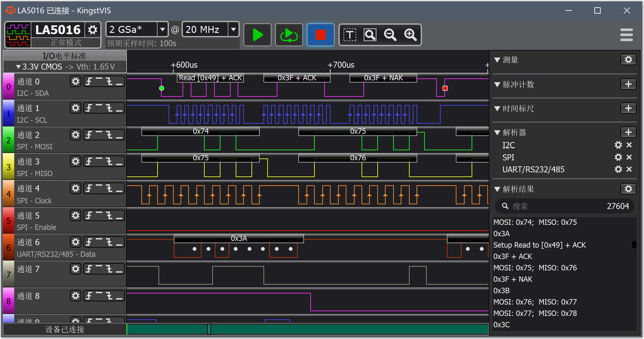Open settings gear for channel 3 SPI-MISO
Viewport: 644px width, 339px height.
click(x=76, y=162)
